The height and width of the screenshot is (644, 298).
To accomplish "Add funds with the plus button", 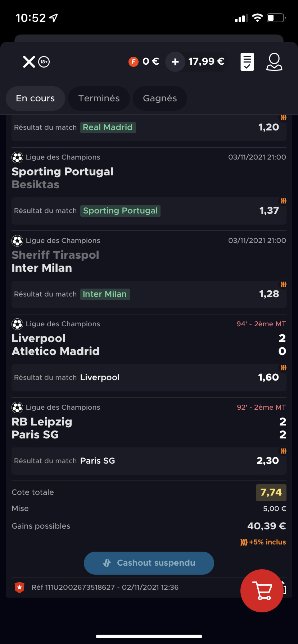I will pyautogui.click(x=175, y=62).
